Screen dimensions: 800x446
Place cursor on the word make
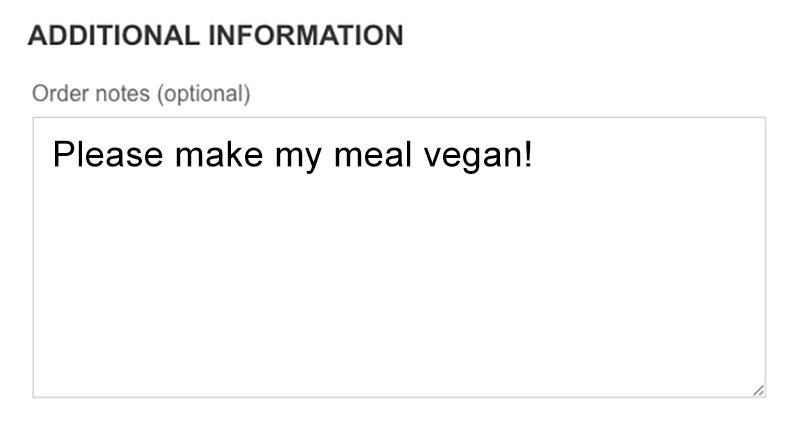coord(219,155)
